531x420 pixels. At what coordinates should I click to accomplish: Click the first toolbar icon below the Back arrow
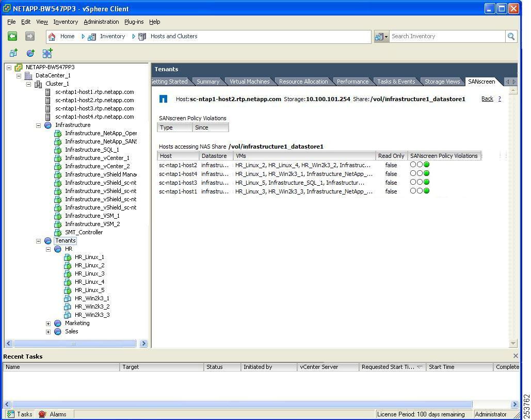[x=13, y=53]
